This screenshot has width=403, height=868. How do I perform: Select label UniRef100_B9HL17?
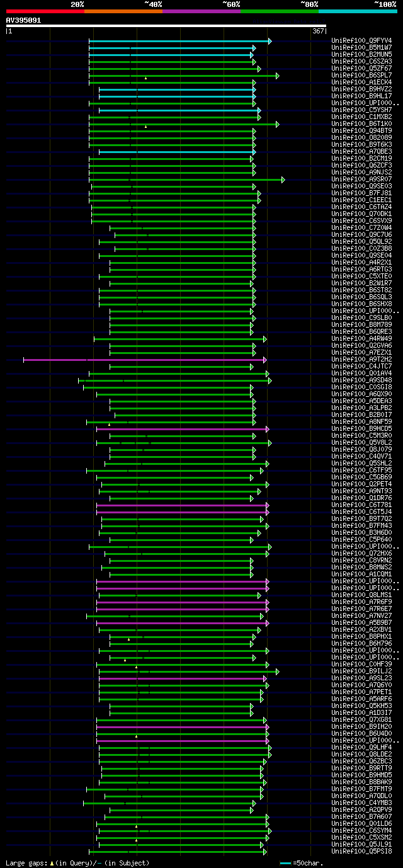pos(361,96)
